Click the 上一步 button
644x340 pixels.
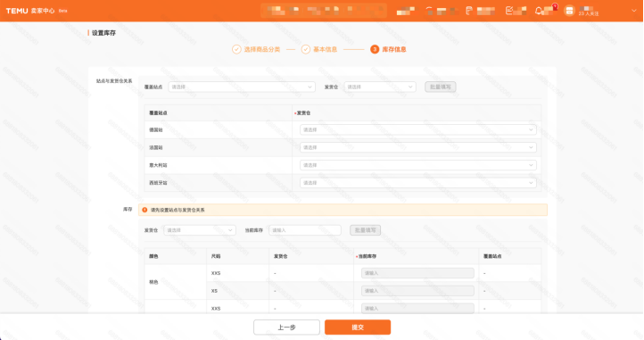[x=286, y=328]
